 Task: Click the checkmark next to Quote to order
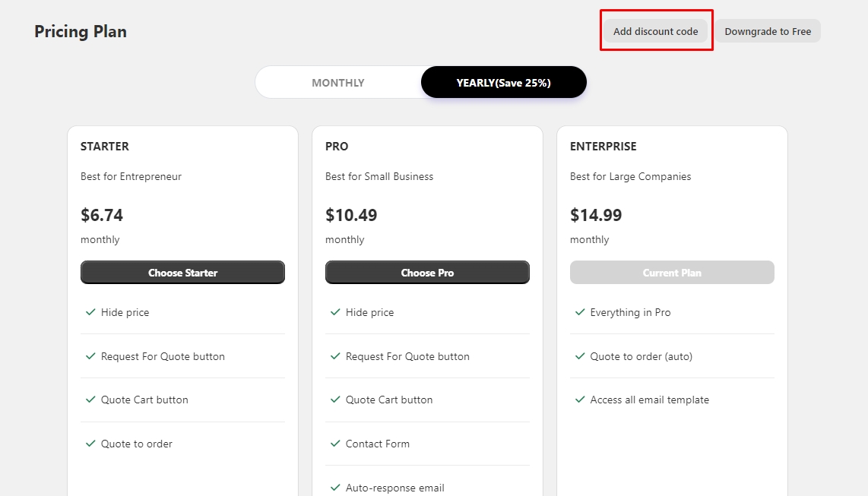[90, 444]
